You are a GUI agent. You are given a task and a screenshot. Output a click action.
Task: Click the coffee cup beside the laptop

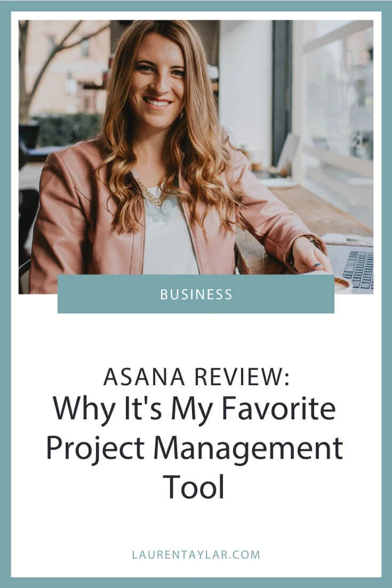(342, 284)
